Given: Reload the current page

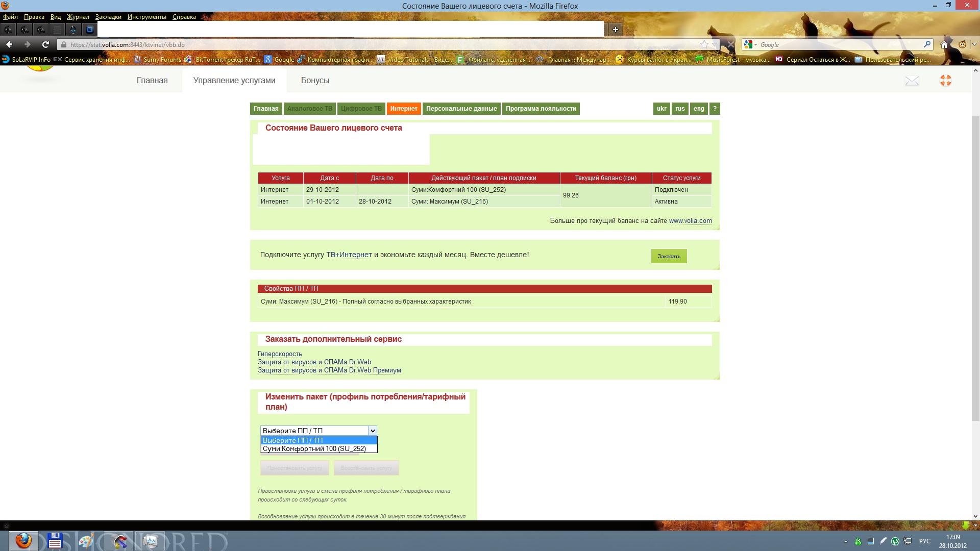Looking at the screenshot, I should (45, 44).
